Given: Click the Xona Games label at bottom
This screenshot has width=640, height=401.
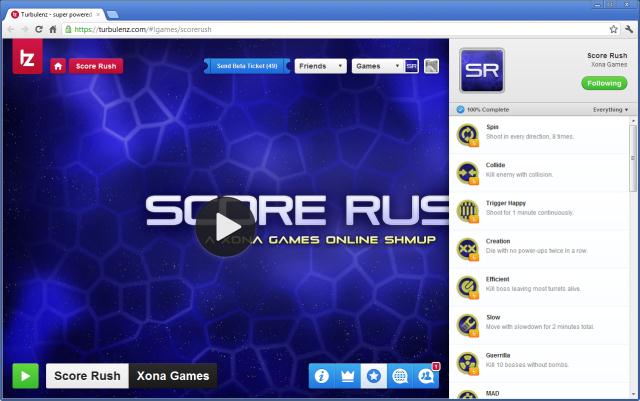Looking at the screenshot, I should [173, 376].
